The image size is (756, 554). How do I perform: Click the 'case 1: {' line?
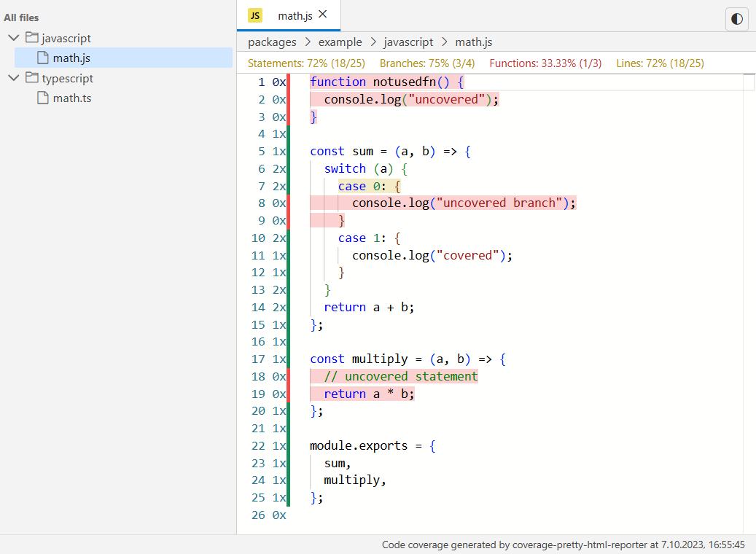370,238
